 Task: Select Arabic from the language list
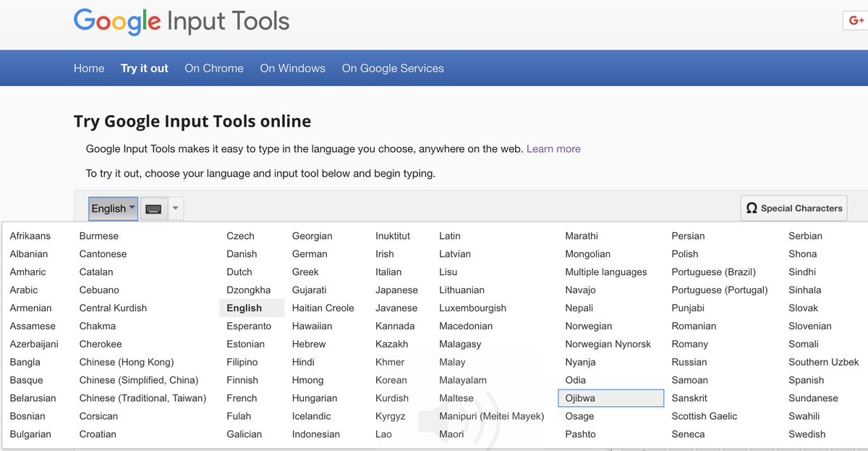pyautogui.click(x=23, y=290)
